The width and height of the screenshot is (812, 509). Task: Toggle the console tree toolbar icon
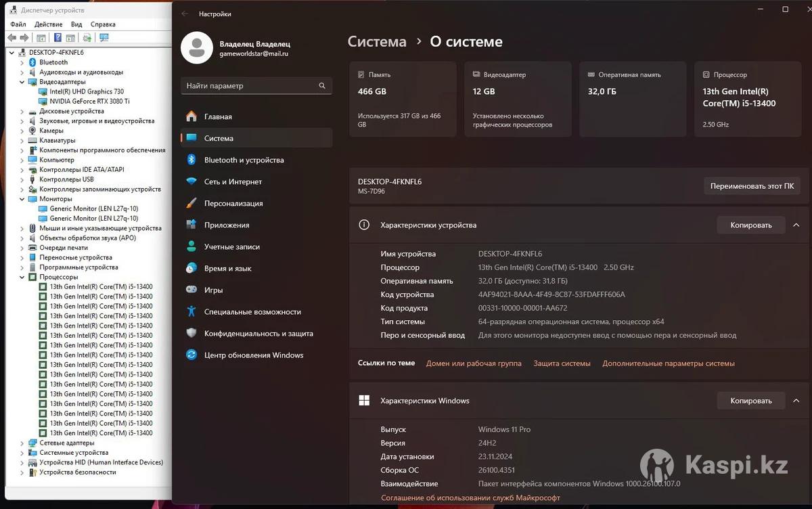(x=41, y=38)
